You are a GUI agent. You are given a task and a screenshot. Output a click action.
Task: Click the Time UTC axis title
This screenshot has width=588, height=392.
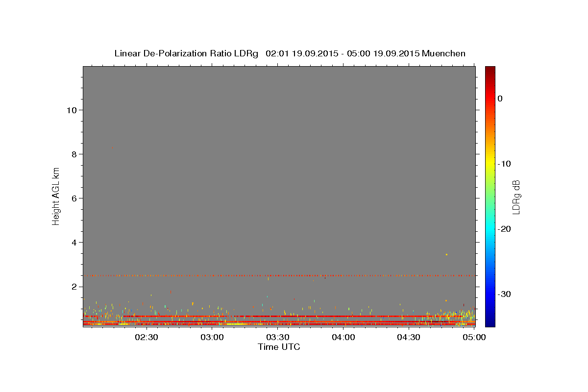[x=279, y=347]
